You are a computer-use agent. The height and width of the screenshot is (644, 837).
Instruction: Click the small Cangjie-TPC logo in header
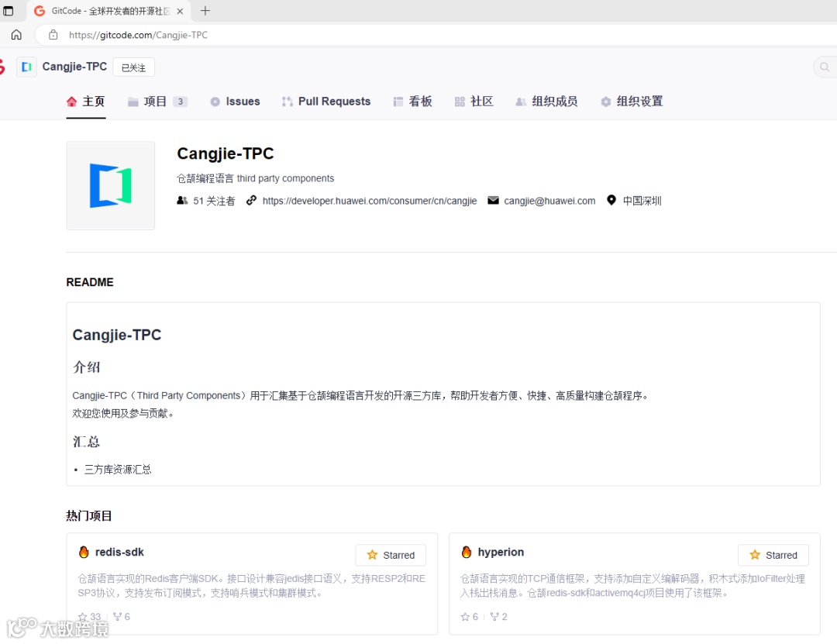coord(26,67)
